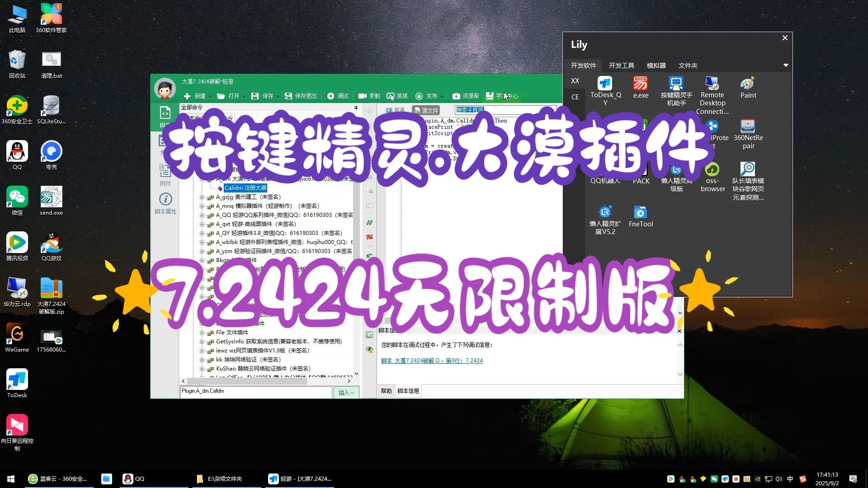Screen dimensions: 868x488
Task: Click the 新建 (New) toolbar button
Action: coord(194,96)
